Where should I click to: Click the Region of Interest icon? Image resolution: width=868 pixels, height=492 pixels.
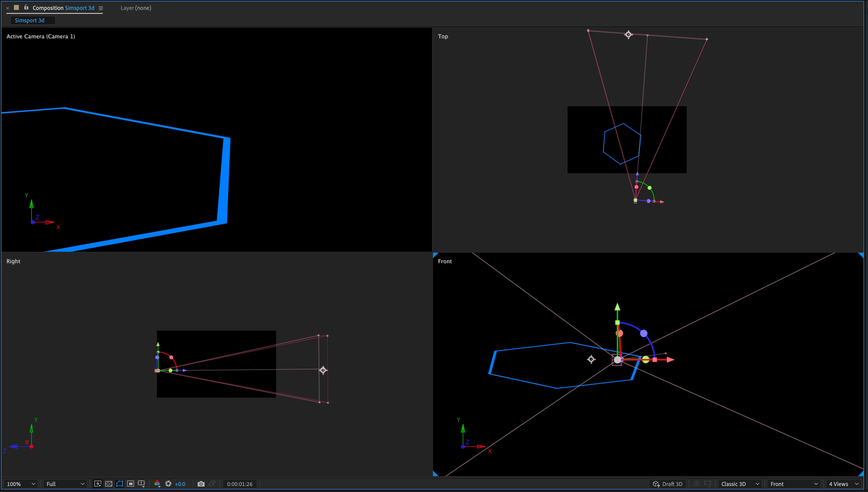click(x=130, y=484)
